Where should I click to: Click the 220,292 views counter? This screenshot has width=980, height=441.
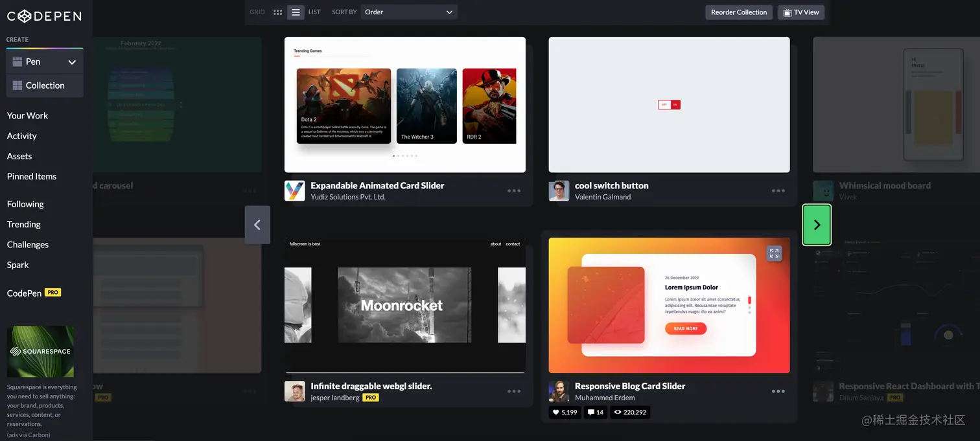[630, 412]
